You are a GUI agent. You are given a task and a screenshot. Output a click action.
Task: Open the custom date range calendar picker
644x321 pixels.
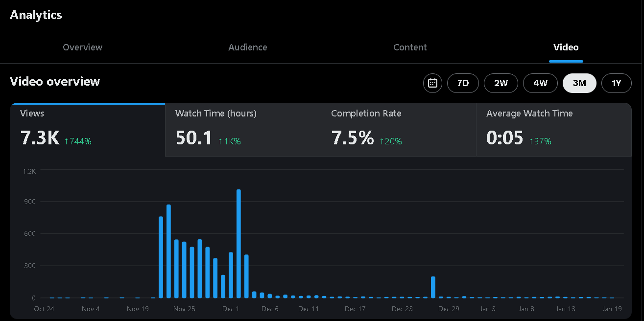click(x=432, y=83)
